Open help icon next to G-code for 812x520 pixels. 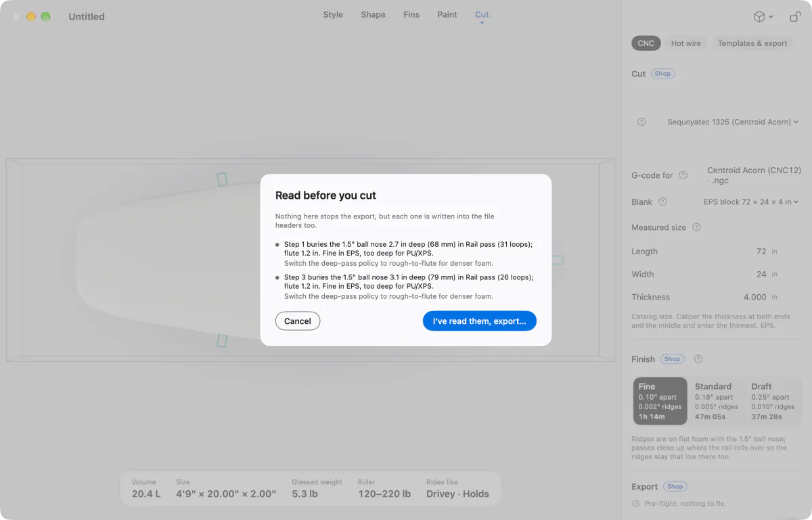[683, 175]
